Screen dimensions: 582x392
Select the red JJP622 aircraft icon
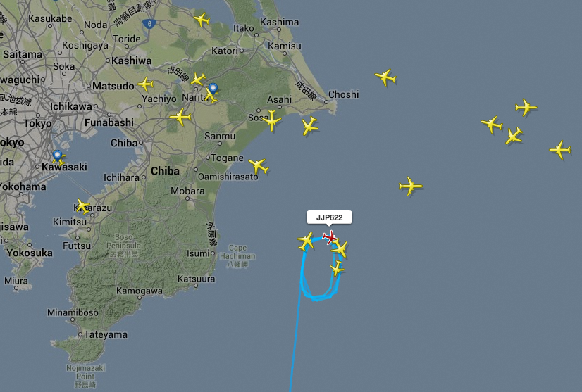pos(330,237)
